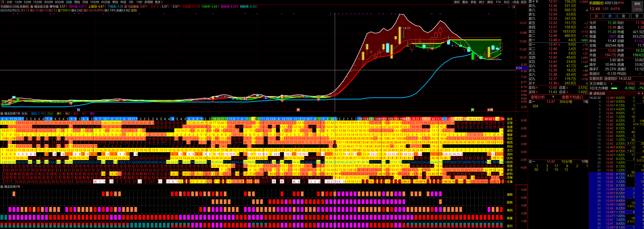Click the lightning bolt icon beside 逐笔分析
The height and width of the screenshot is (229, 644).
pos(553,97)
